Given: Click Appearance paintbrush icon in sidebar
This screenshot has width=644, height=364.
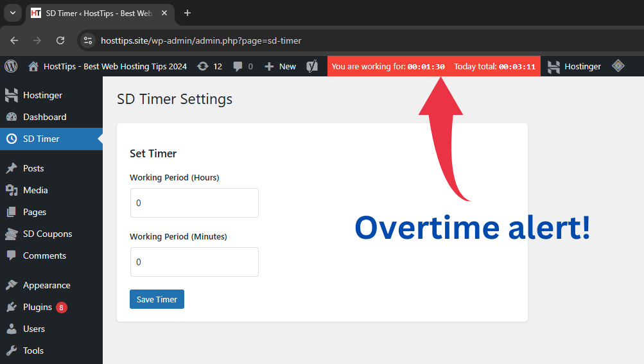Looking at the screenshot, I should coord(12,285).
